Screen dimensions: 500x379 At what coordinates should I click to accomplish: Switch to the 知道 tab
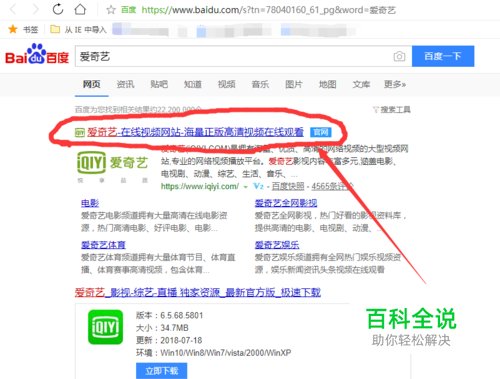(193, 84)
